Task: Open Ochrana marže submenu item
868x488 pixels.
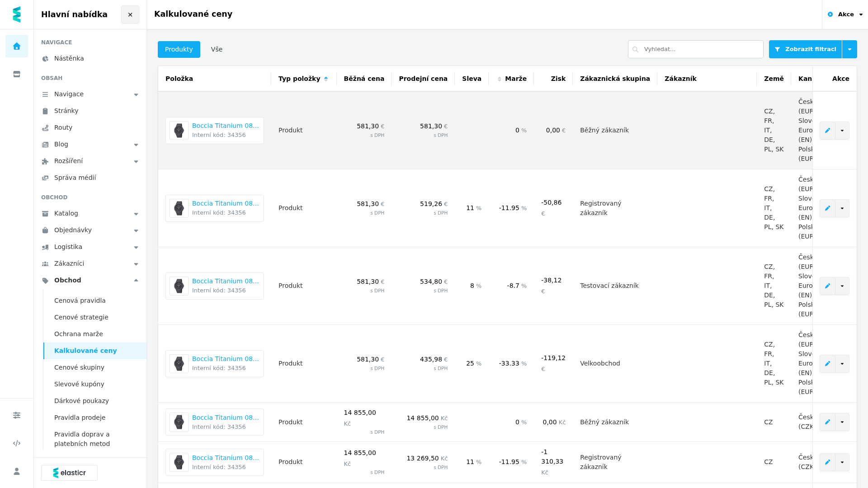Action: (x=95, y=334)
